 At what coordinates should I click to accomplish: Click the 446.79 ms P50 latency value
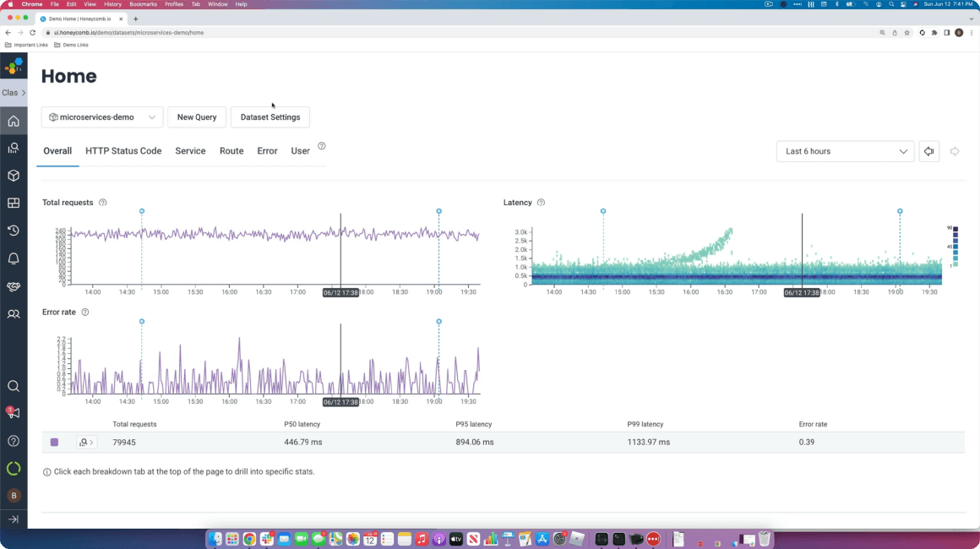(x=303, y=443)
